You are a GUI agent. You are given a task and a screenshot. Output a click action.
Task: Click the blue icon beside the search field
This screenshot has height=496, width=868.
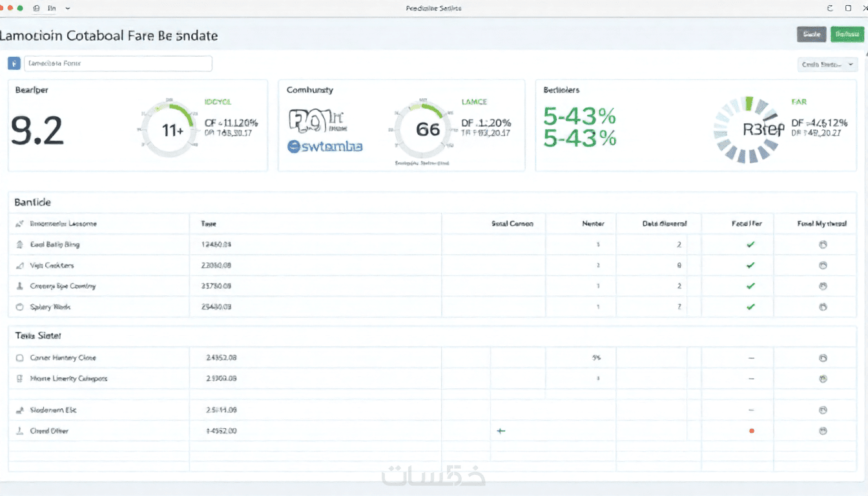(x=14, y=63)
